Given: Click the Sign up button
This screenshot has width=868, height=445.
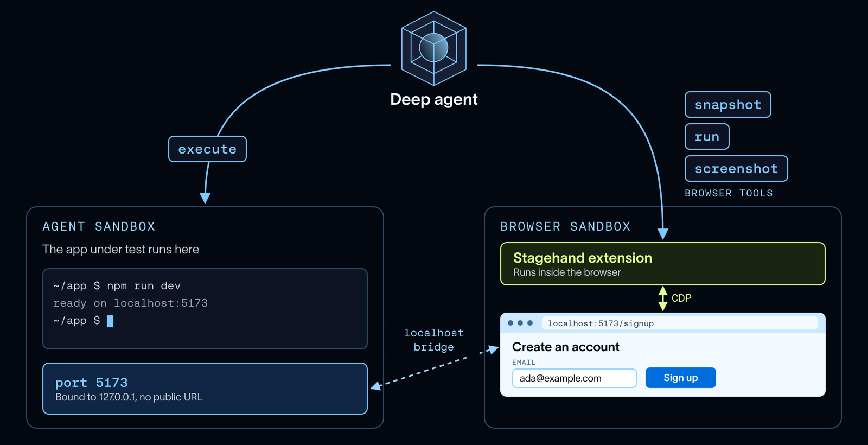Looking at the screenshot, I should [x=680, y=378].
